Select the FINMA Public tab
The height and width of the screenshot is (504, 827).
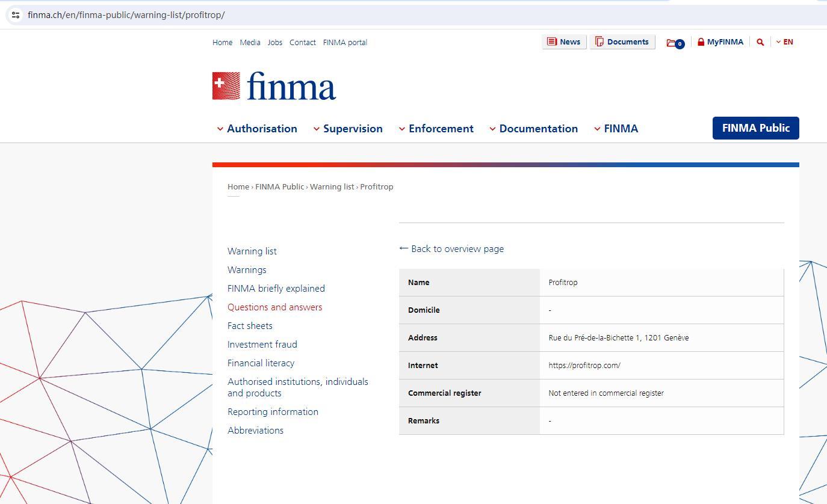click(x=755, y=128)
